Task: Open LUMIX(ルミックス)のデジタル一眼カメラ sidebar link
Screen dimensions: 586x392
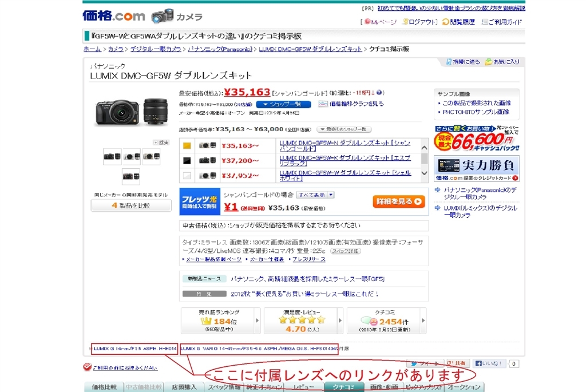Action: [x=480, y=212]
